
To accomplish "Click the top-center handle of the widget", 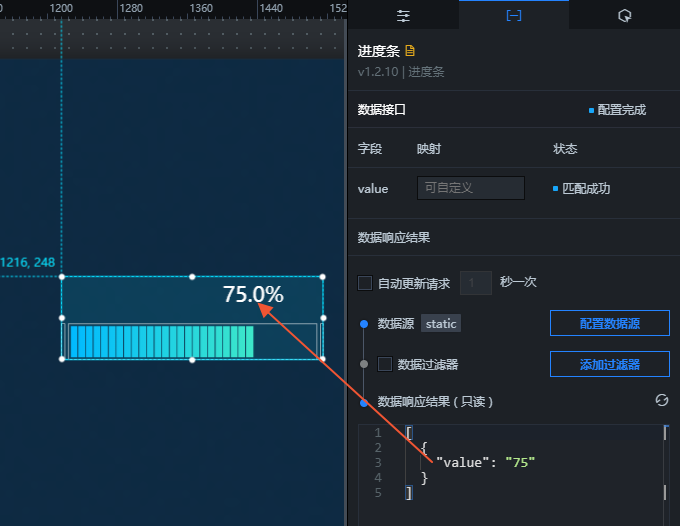I will (192, 277).
